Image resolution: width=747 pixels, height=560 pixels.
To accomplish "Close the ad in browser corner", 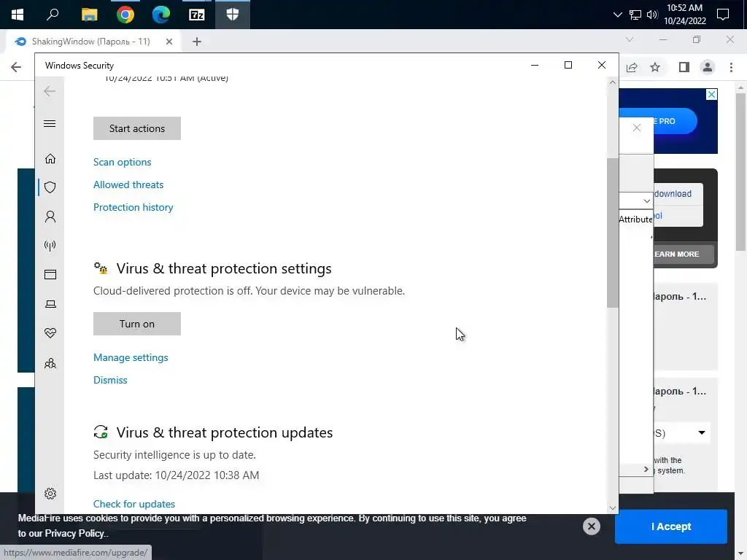I will (x=711, y=94).
